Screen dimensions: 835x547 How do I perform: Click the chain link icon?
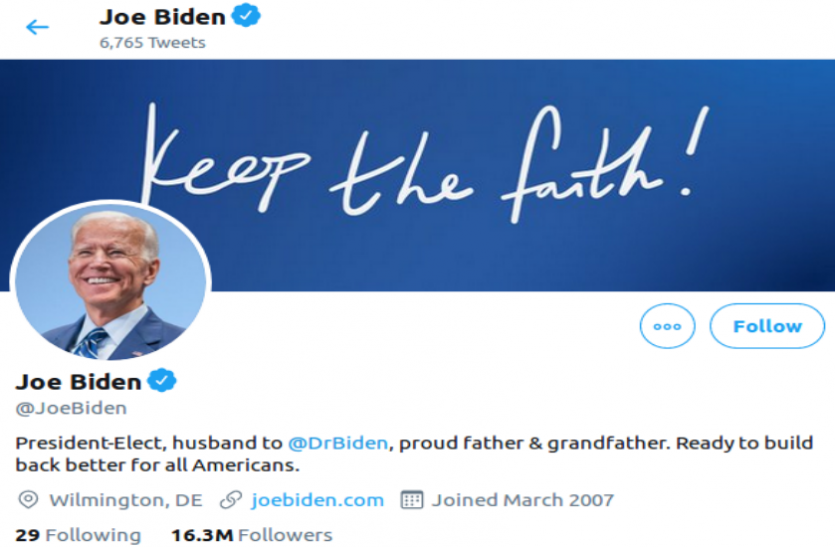coord(231,500)
